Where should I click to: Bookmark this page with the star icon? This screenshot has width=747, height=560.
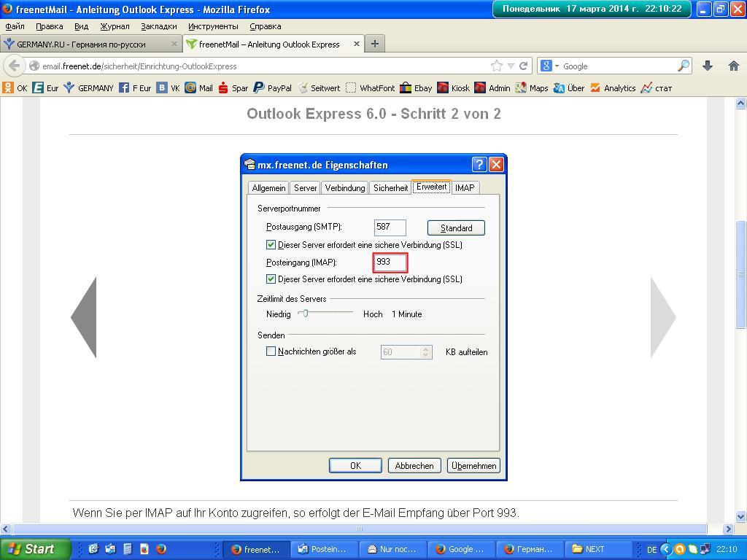[x=496, y=66]
